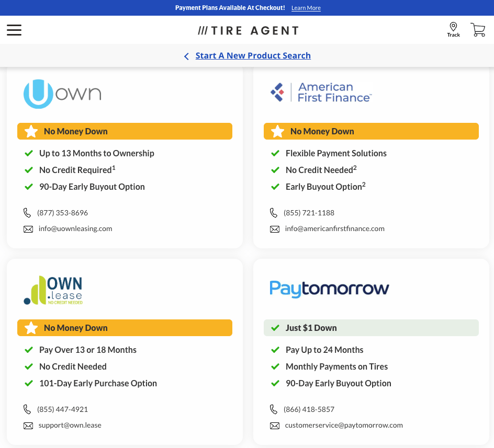Click the green checkmark next to Just $1 Down
This screenshot has height=448, width=494.
[275, 328]
